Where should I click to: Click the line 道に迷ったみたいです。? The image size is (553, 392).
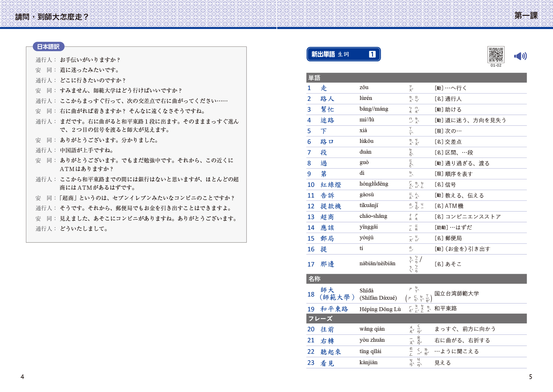click(90, 70)
